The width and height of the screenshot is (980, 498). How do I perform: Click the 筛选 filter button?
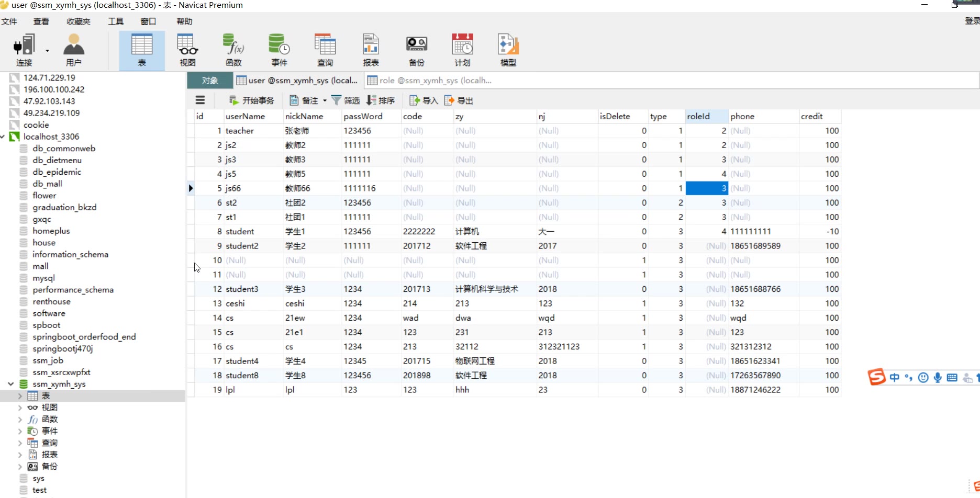pos(346,100)
